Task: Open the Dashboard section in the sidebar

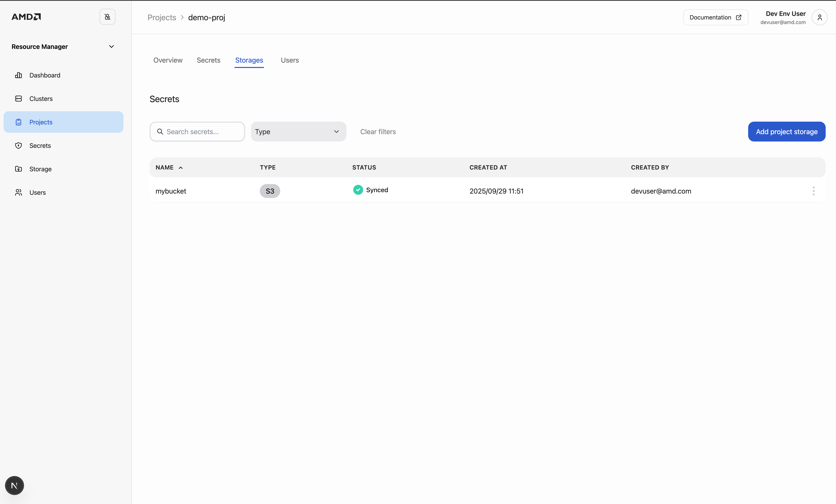Action: tap(44, 75)
